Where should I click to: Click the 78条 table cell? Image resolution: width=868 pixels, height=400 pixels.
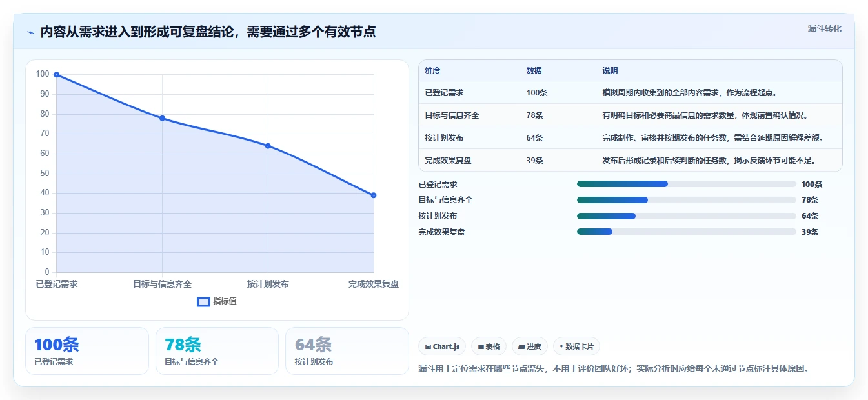coord(535,115)
